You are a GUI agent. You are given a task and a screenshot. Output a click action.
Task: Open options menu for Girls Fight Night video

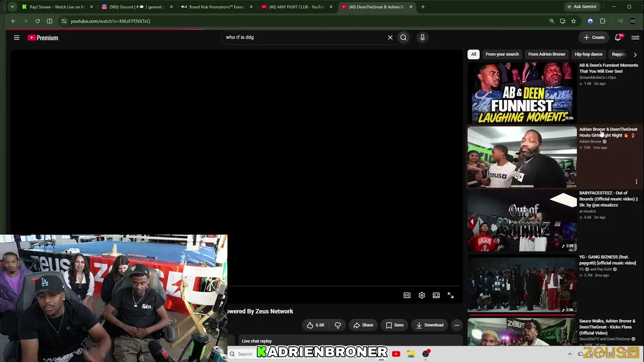coord(636,182)
